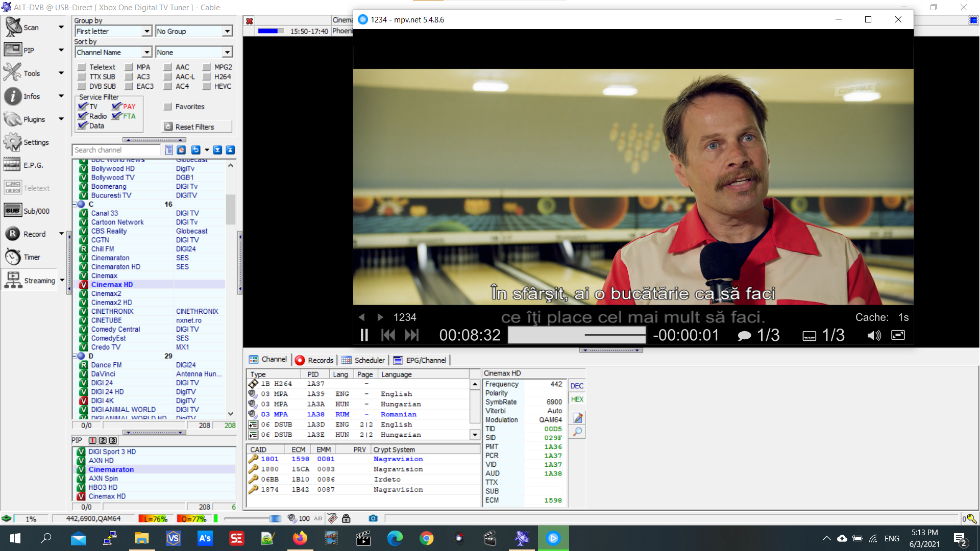
Task: Click the Record button icon in sidebar
Action: pos(12,234)
